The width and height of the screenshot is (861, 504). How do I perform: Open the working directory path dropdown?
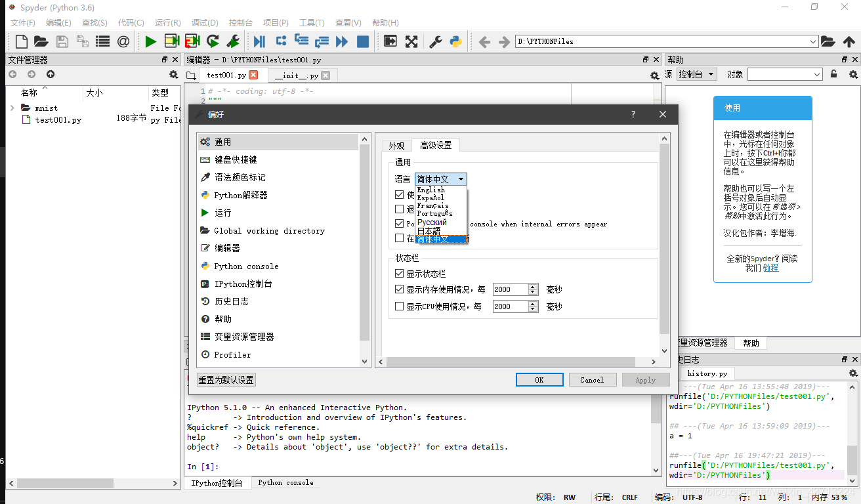click(813, 41)
